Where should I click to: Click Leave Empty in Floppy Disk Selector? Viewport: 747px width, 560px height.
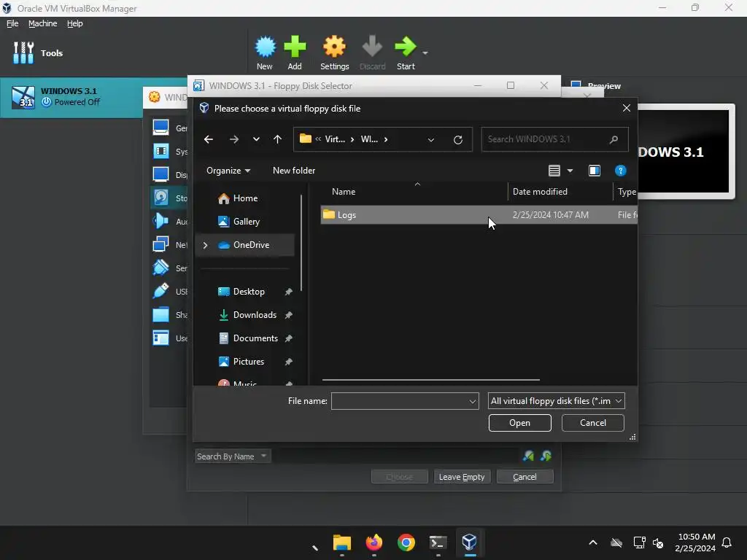coord(462,477)
